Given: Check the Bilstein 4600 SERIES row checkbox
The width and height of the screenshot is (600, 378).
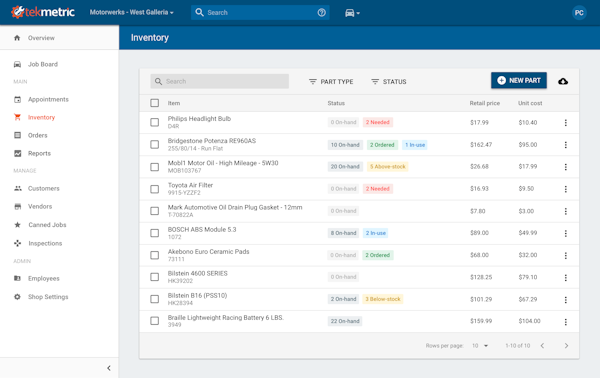Looking at the screenshot, I should (x=155, y=277).
